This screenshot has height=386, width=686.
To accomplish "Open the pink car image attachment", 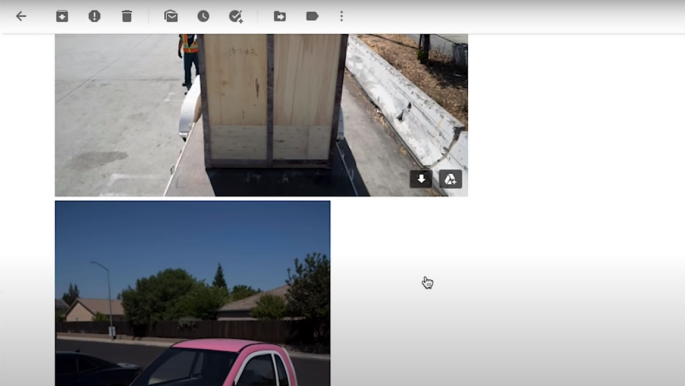I will pyautogui.click(x=192, y=293).
